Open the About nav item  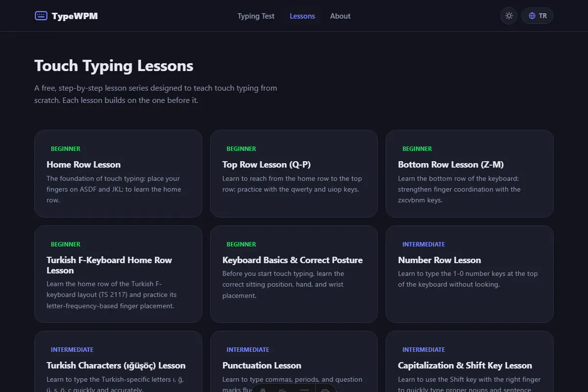(x=340, y=16)
